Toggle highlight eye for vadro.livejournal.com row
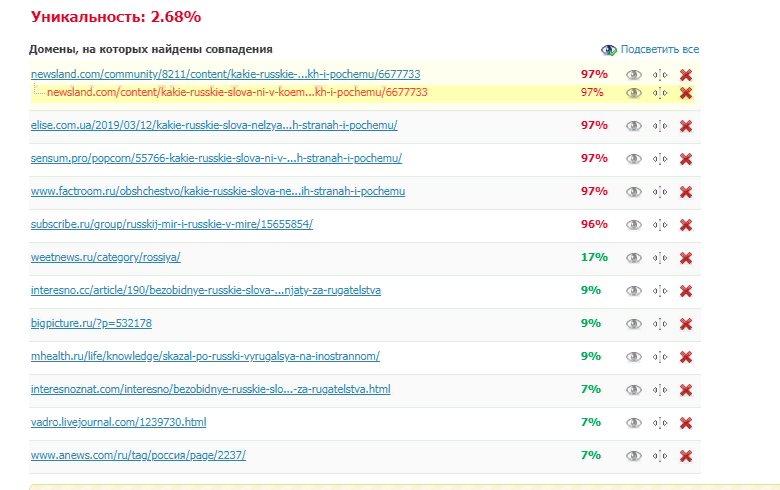Viewport: 780px width, 490px height. 633,423
